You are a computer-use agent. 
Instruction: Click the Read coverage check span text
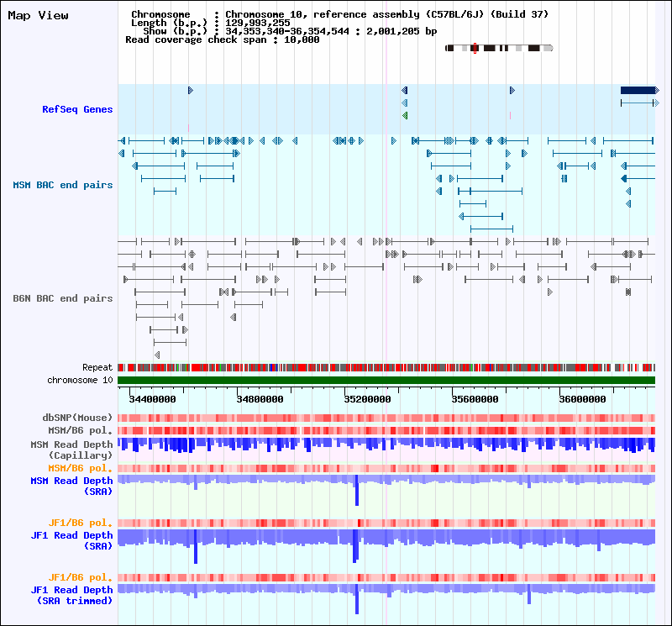pos(223,39)
